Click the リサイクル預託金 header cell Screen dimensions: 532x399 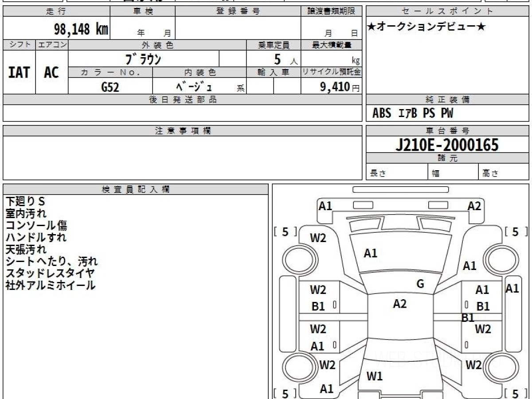coord(331,72)
